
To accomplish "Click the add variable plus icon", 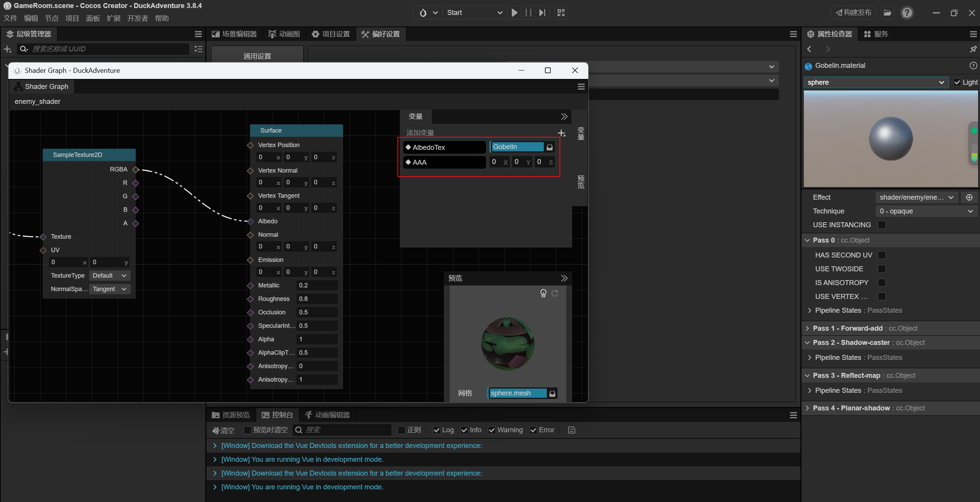I will click(561, 133).
